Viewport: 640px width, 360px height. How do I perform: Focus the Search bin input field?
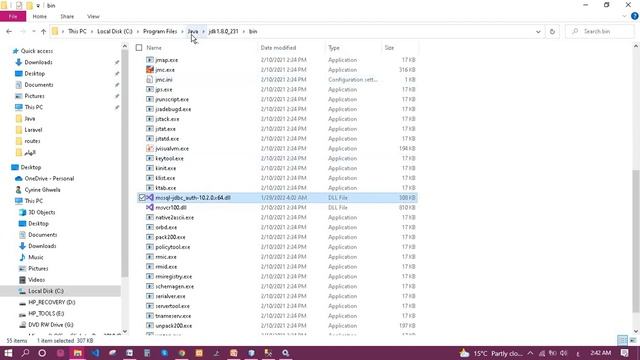pos(599,31)
